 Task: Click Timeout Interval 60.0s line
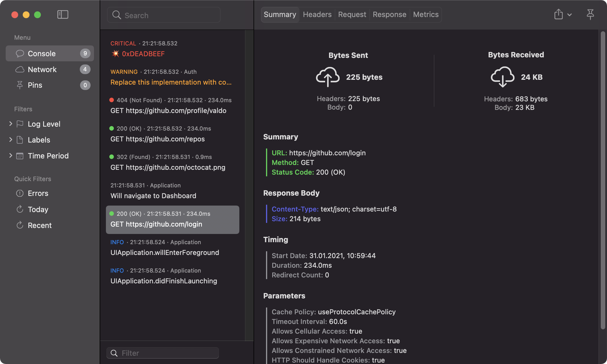pos(309,321)
